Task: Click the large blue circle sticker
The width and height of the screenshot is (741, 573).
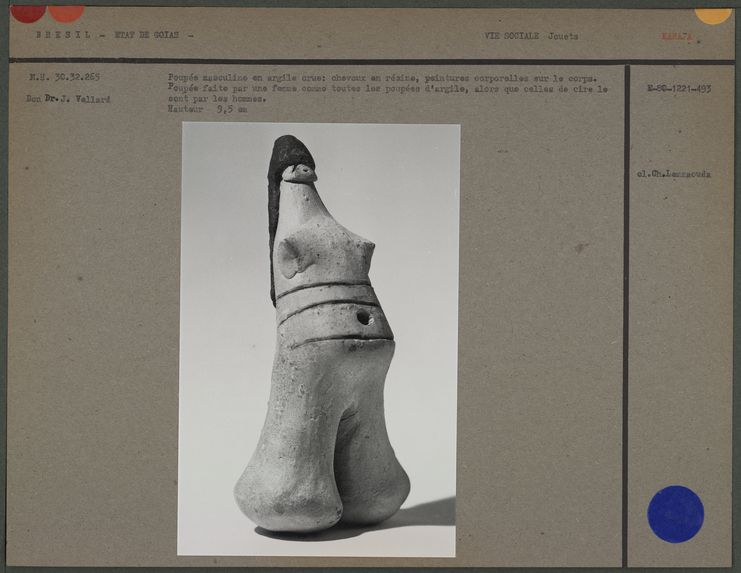Action: pos(675,514)
